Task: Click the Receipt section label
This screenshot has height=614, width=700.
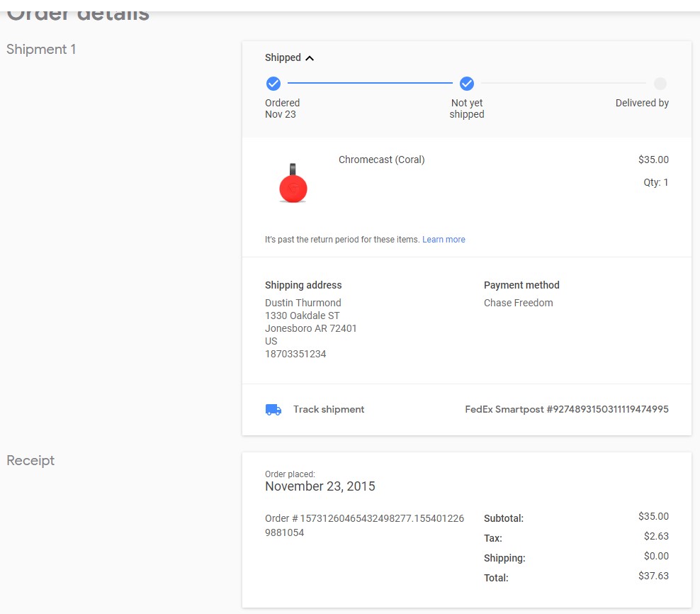Action: 30,461
